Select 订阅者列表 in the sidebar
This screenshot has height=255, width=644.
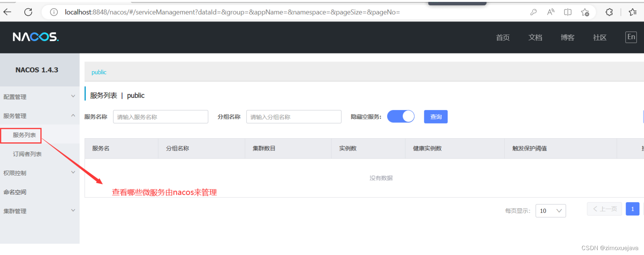[x=27, y=154]
